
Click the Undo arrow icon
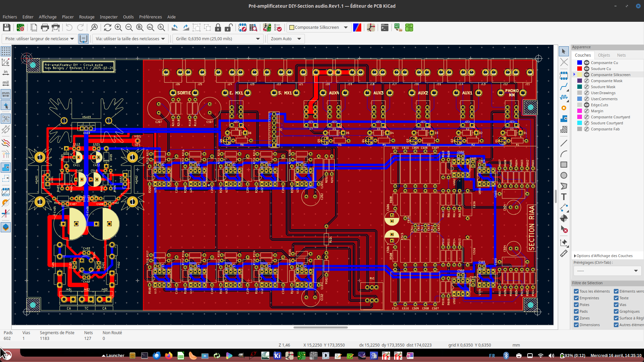tap(69, 27)
